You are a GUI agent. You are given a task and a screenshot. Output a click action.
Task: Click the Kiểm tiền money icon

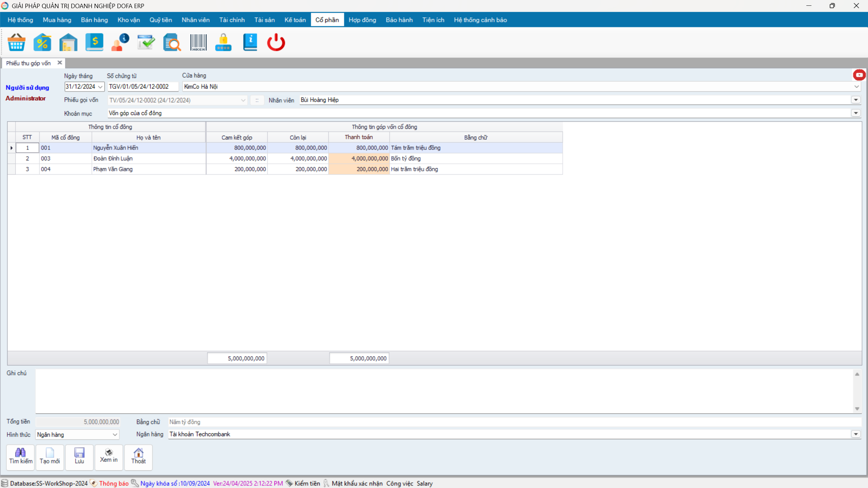click(x=289, y=483)
